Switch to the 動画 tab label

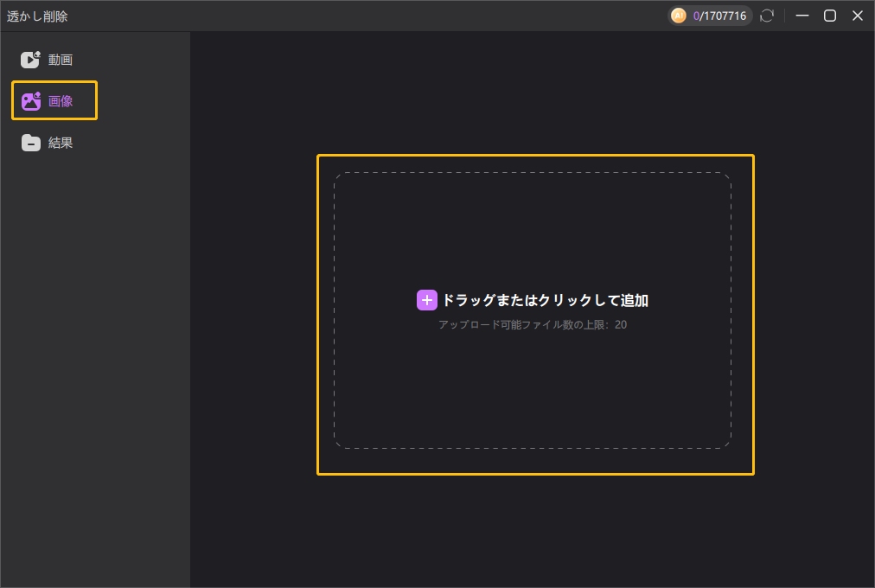pyautogui.click(x=61, y=60)
